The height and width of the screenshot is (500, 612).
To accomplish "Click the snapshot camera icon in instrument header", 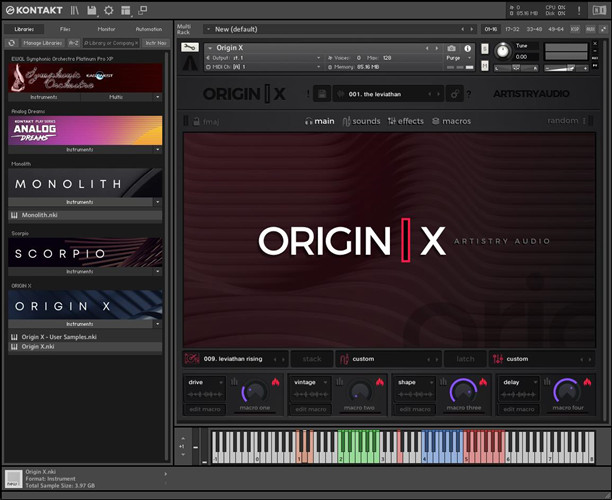I will [452, 48].
